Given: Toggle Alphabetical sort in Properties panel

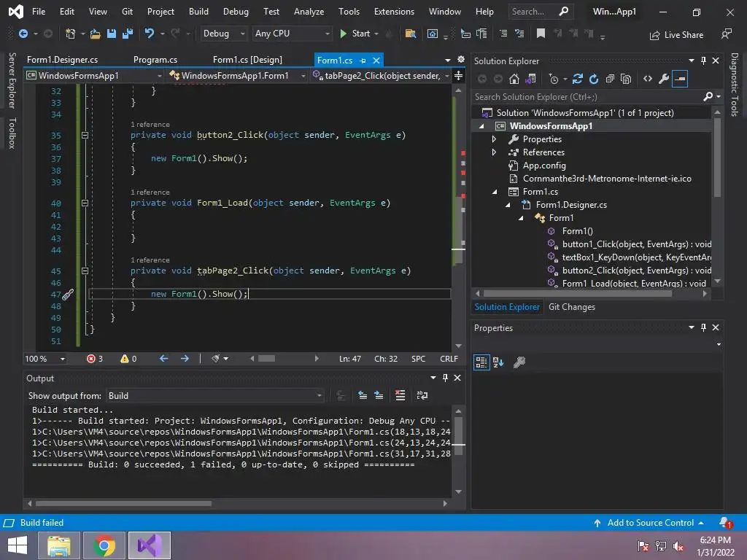Looking at the screenshot, I should point(499,362).
